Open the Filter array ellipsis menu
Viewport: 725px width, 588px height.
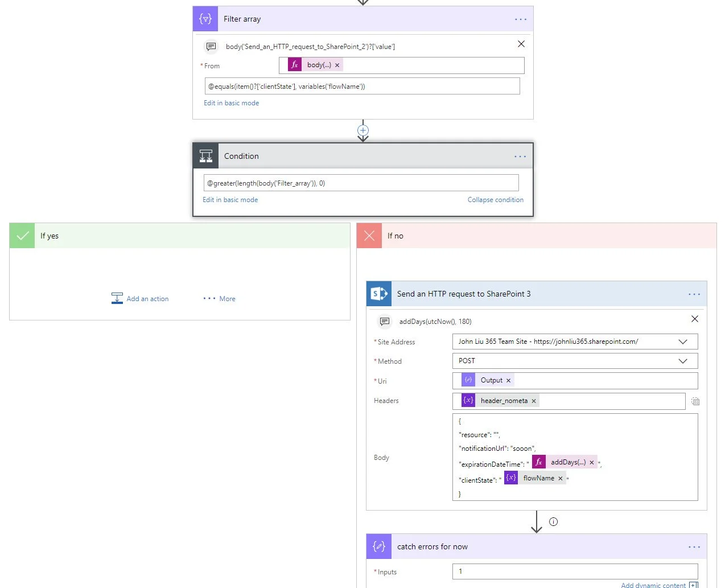(x=520, y=19)
